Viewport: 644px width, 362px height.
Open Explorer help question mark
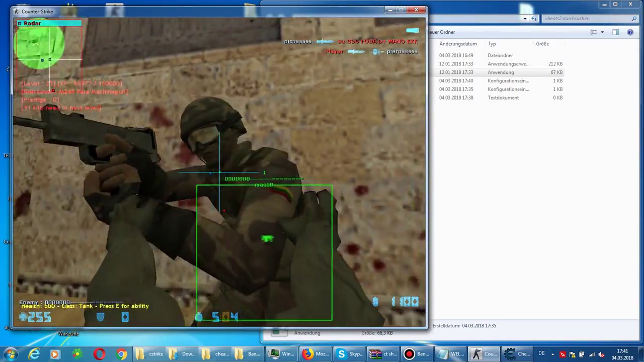click(x=630, y=32)
